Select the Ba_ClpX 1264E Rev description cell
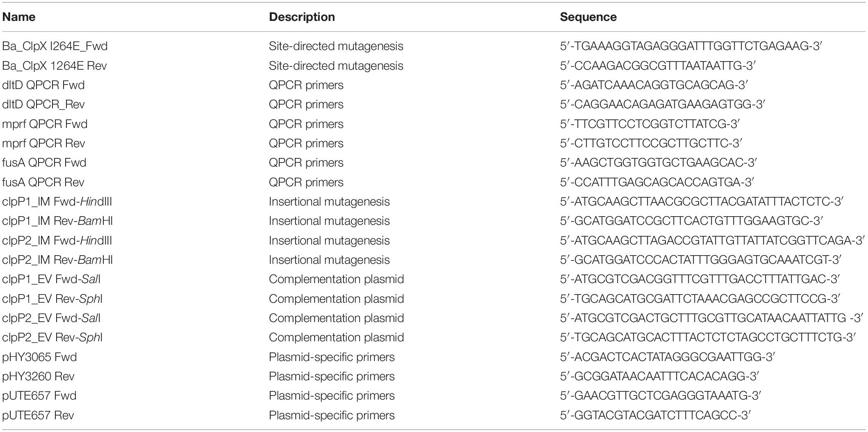The height and width of the screenshot is (432, 868). click(x=336, y=66)
